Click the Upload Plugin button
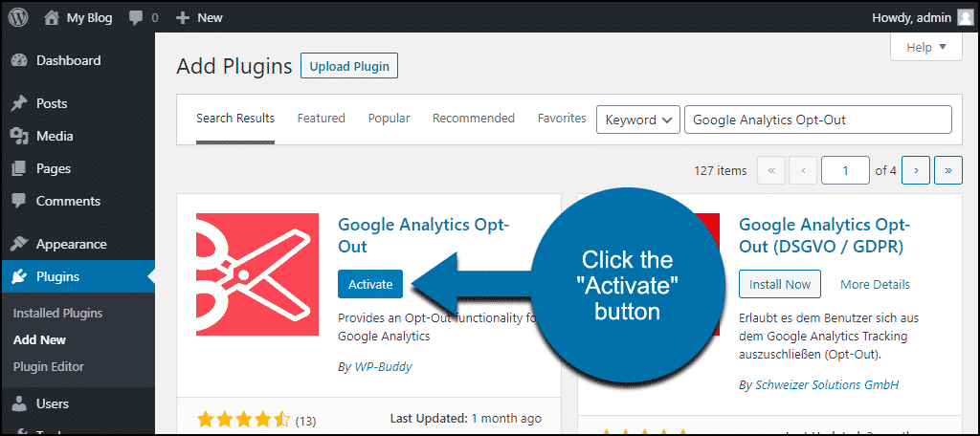Viewport: 980px width, 436px height. click(349, 66)
